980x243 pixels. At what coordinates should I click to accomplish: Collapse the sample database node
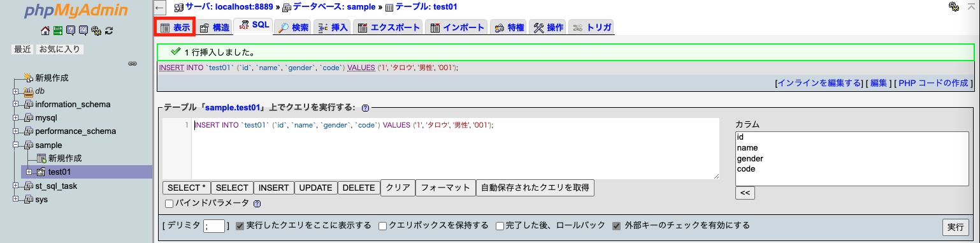[x=16, y=145]
